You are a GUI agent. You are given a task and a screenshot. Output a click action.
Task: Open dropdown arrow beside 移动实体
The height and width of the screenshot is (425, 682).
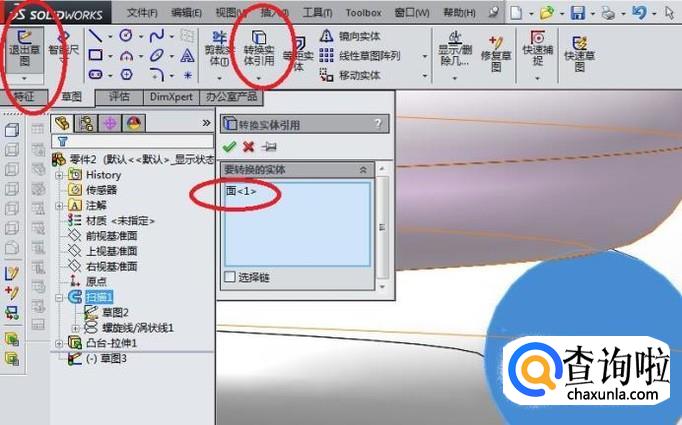pyautogui.click(x=425, y=76)
